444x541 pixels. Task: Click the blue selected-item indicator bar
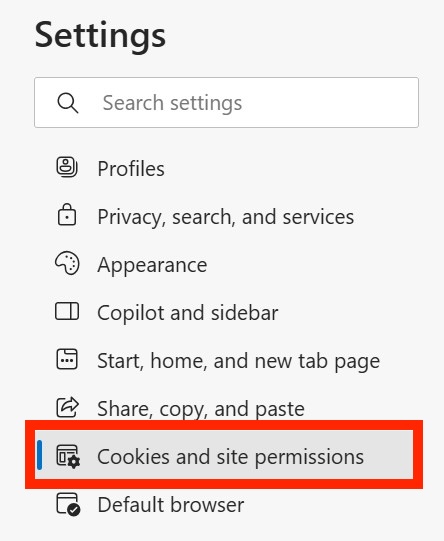pos(39,455)
